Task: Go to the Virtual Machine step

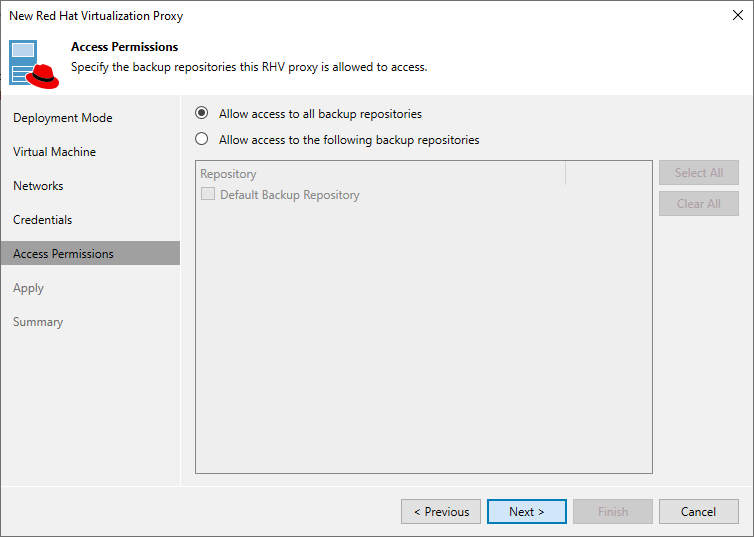Action: [x=55, y=152]
